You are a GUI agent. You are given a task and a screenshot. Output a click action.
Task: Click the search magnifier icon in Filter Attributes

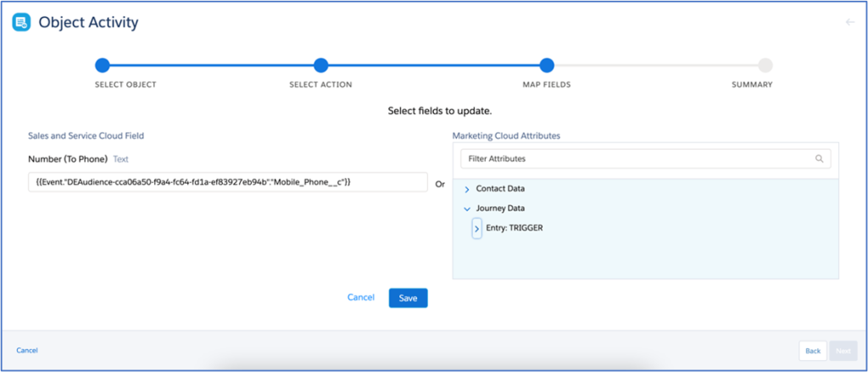(819, 158)
